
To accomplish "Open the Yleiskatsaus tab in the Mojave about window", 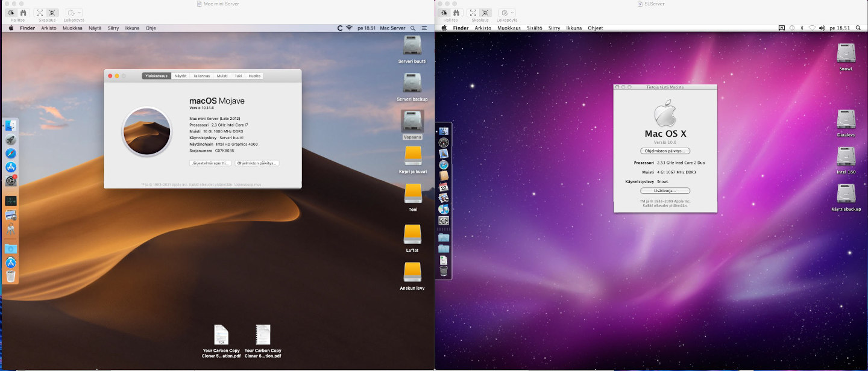I will coord(157,76).
